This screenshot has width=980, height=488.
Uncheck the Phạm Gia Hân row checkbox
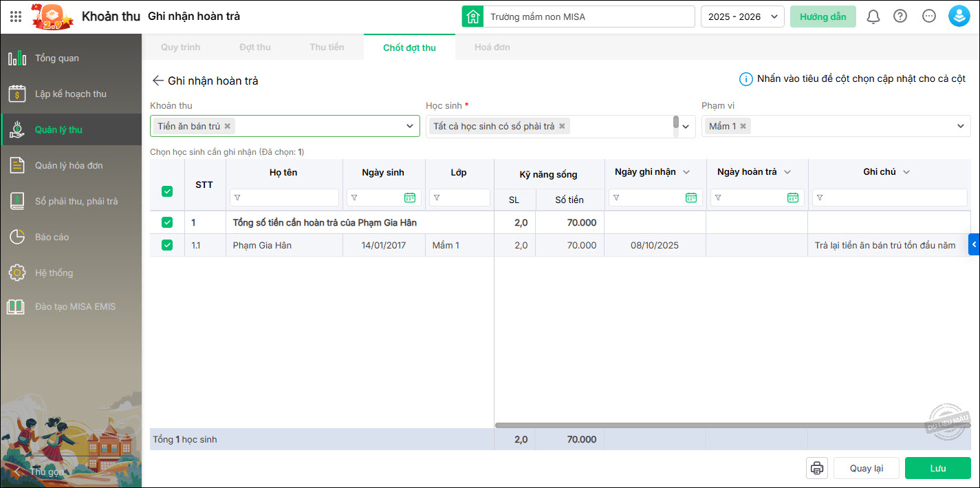(x=167, y=245)
